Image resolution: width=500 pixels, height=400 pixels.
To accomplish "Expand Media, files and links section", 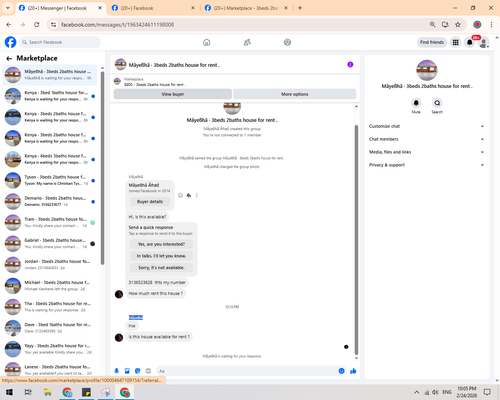I will click(426, 152).
